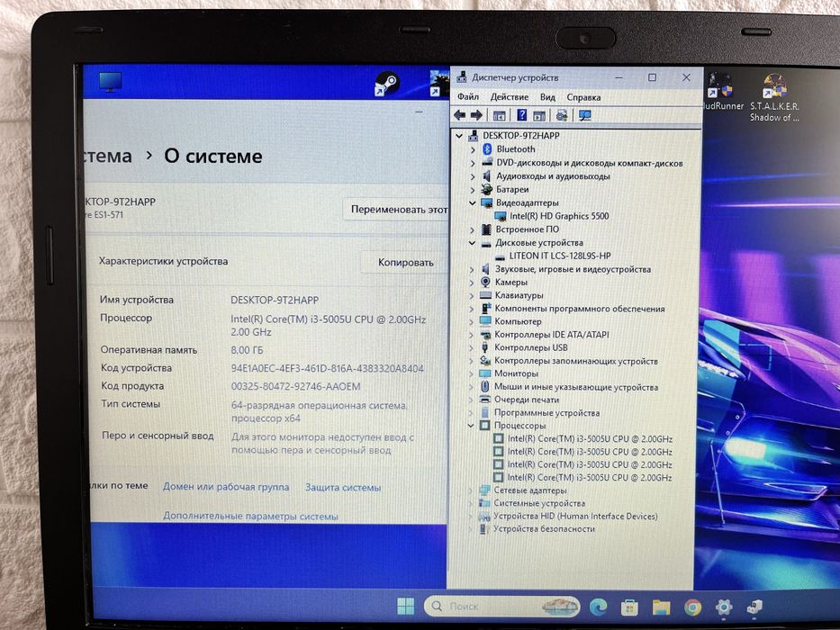Select the Устройства безопасности icon
840x630 pixels.
point(483,529)
